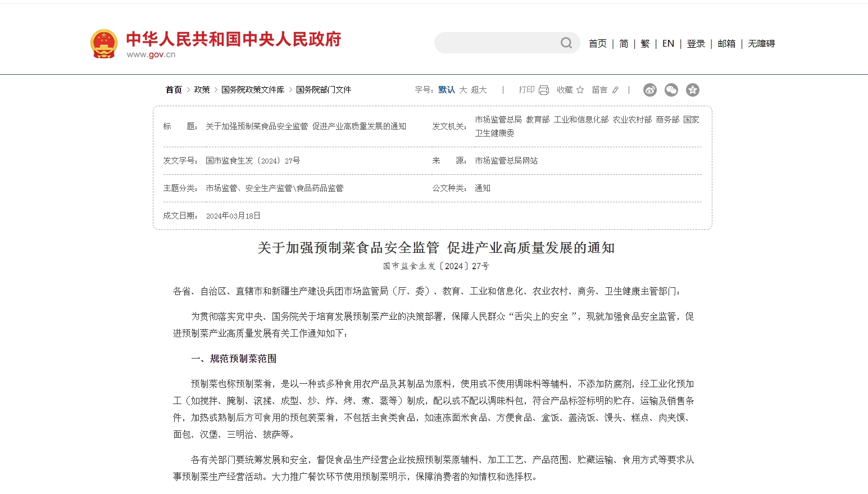The image size is (868, 494).
Task: Click the printer icon
Action: coord(543,90)
